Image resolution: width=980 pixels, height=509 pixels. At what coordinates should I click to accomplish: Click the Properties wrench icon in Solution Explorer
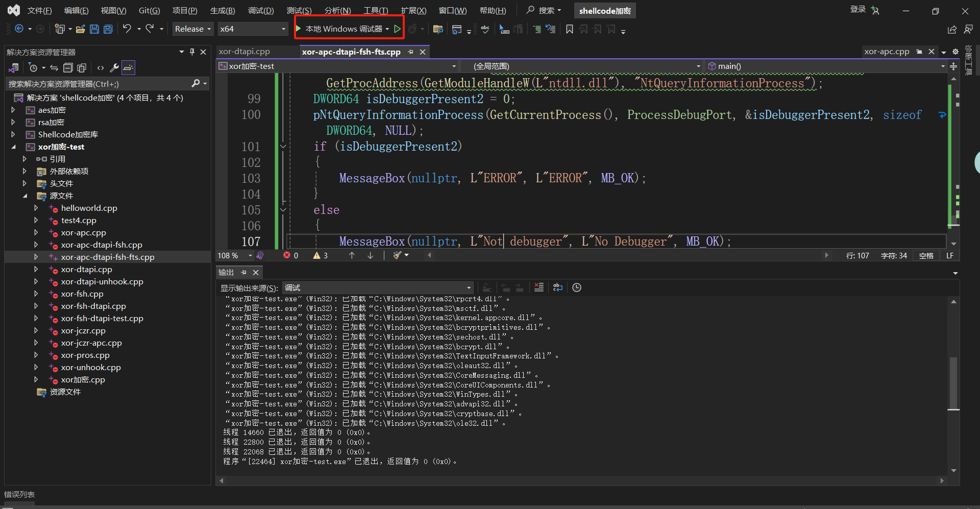[114, 67]
